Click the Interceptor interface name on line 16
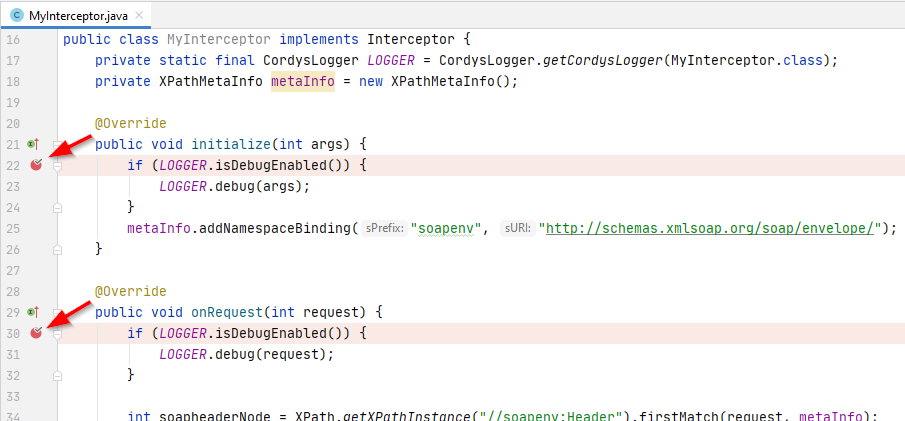Viewport: 905px width, 421px height. pos(412,40)
